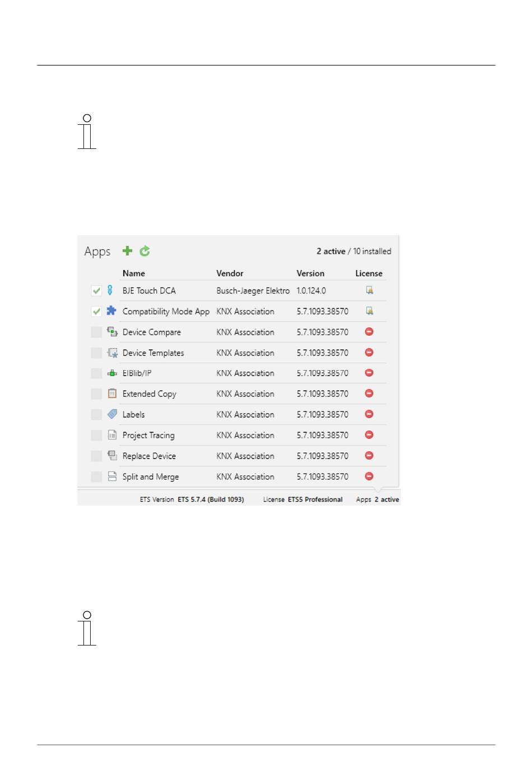Click the Device Compare app icon
Screen dimensions: 532x767
[112, 331]
